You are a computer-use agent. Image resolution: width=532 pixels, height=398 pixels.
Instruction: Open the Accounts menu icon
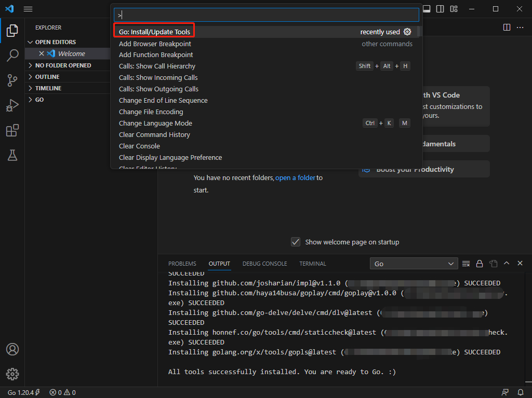pyautogui.click(x=12, y=349)
